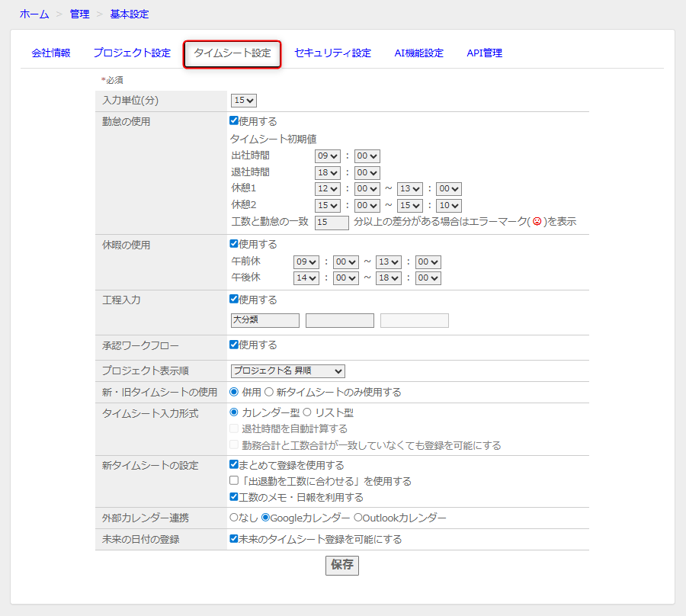Click the 大分類 process name field
The width and height of the screenshot is (686, 616).
coord(264,320)
